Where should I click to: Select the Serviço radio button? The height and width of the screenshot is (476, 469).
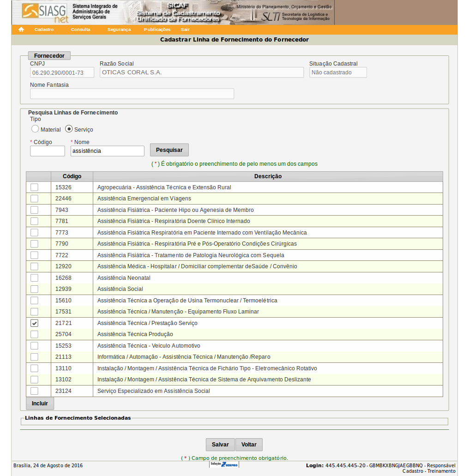coord(69,129)
